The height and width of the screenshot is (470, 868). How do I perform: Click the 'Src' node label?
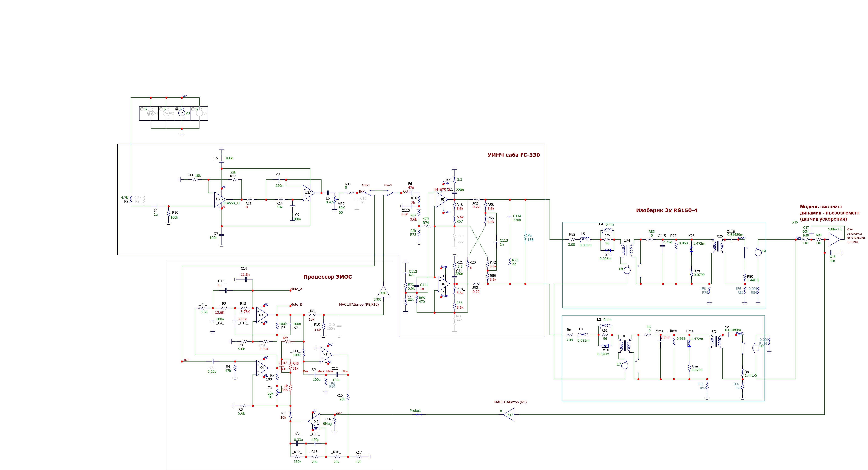(x=184, y=96)
